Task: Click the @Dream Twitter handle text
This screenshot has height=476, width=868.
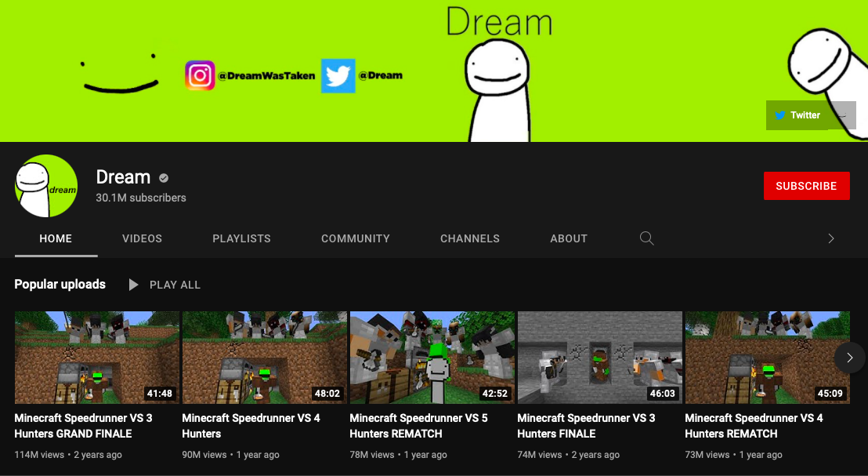Action: point(380,75)
